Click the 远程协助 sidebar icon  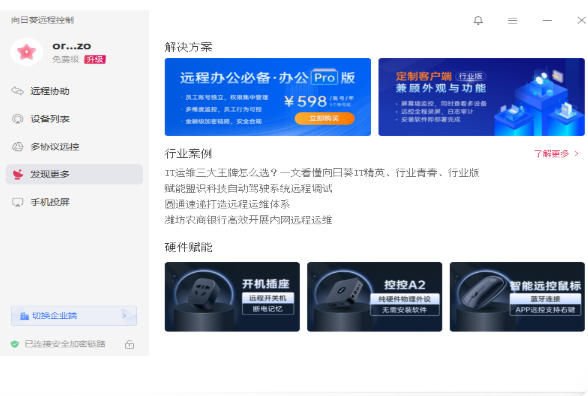pyautogui.click(x=17, y=91)
